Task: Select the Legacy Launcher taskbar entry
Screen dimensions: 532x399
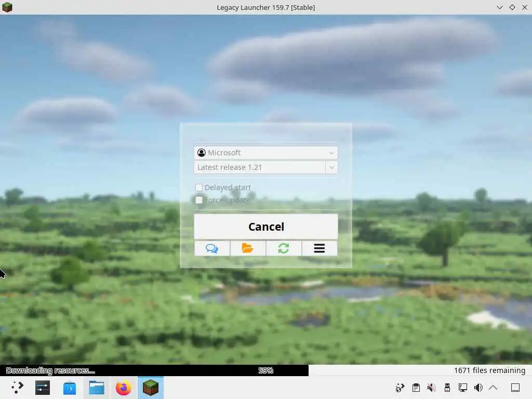Action: (x=150, y=388)
